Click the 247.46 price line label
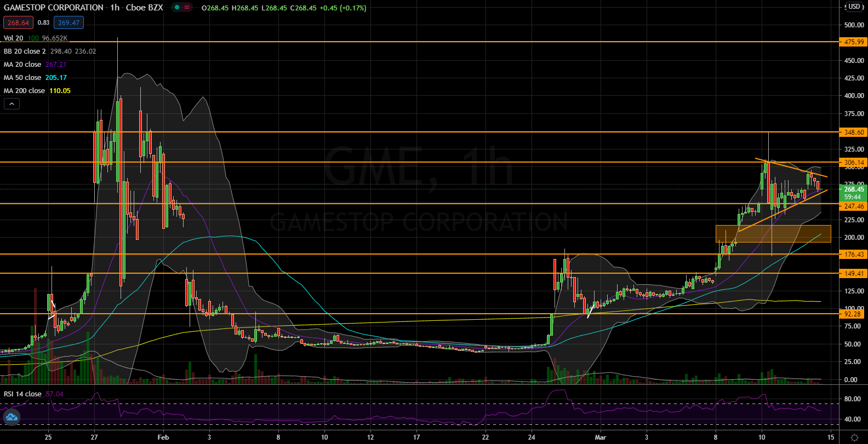 point(854,206)
